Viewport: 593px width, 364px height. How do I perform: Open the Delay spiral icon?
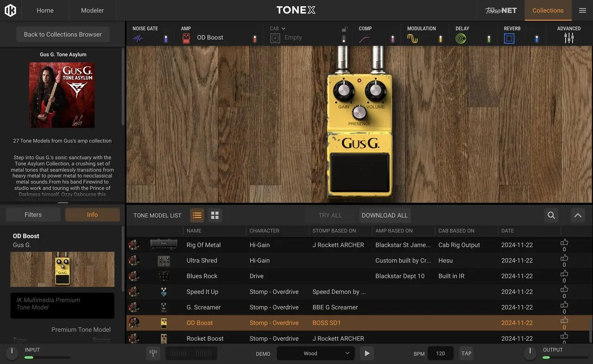[x=461, y=38]
